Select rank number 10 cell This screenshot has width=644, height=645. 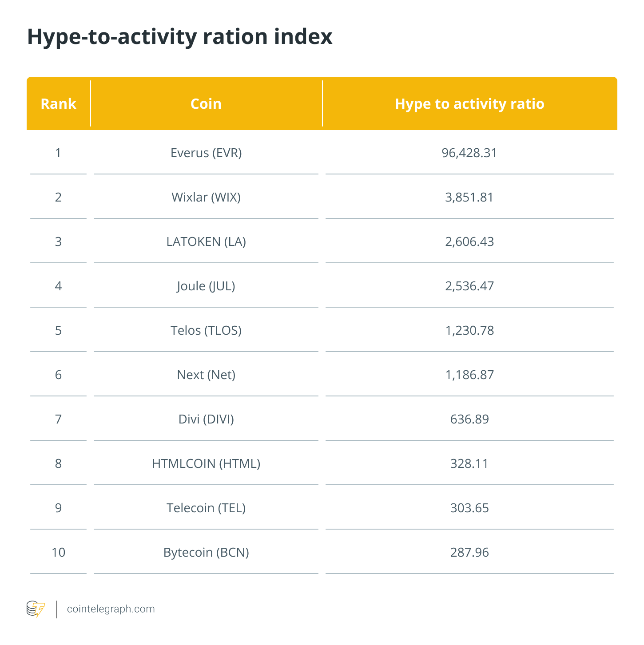tap(58, 552)
